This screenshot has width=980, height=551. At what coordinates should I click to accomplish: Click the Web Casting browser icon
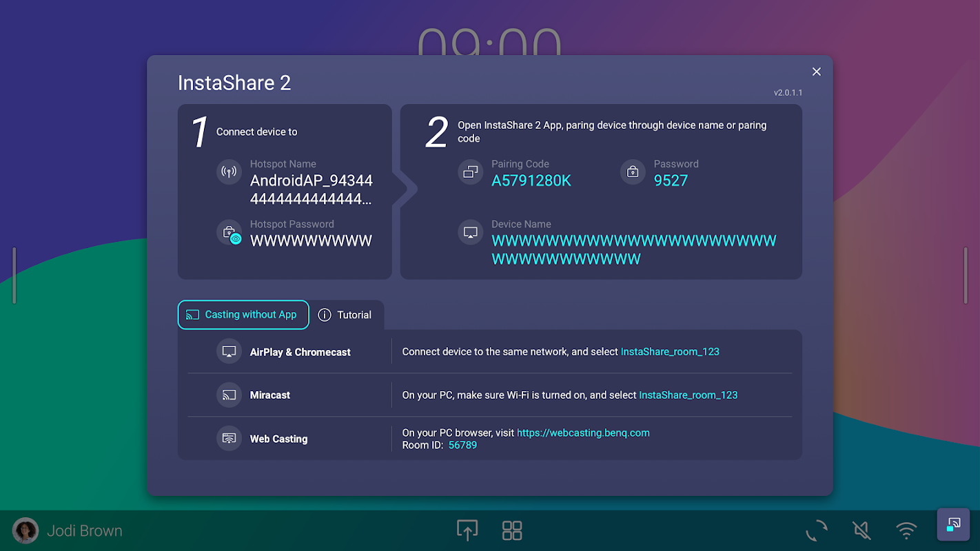(229, 438)
